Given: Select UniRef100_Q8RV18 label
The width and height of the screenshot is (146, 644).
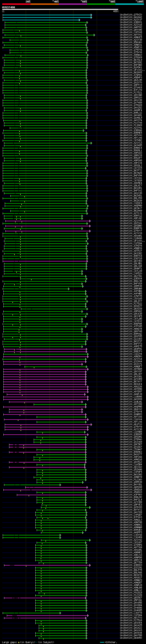Looking at the screenshot, I should pyautogui.click(x=131, y=156).
